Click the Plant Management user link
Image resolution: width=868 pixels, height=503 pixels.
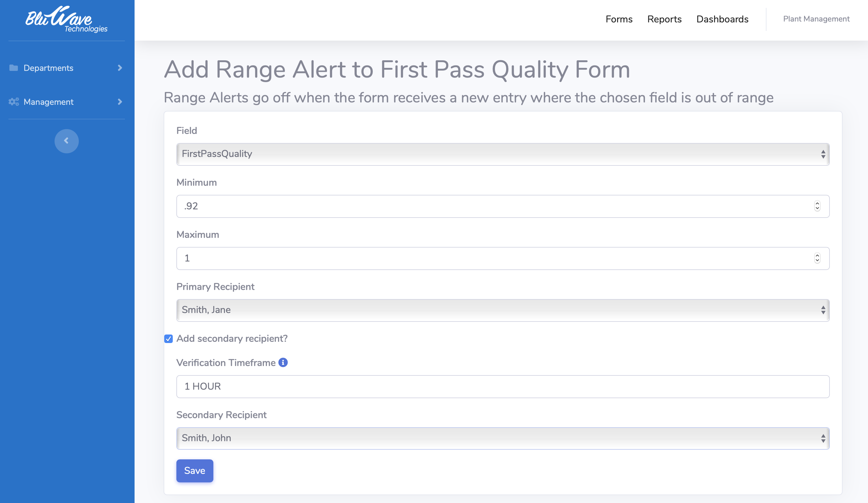coord(816,19)
